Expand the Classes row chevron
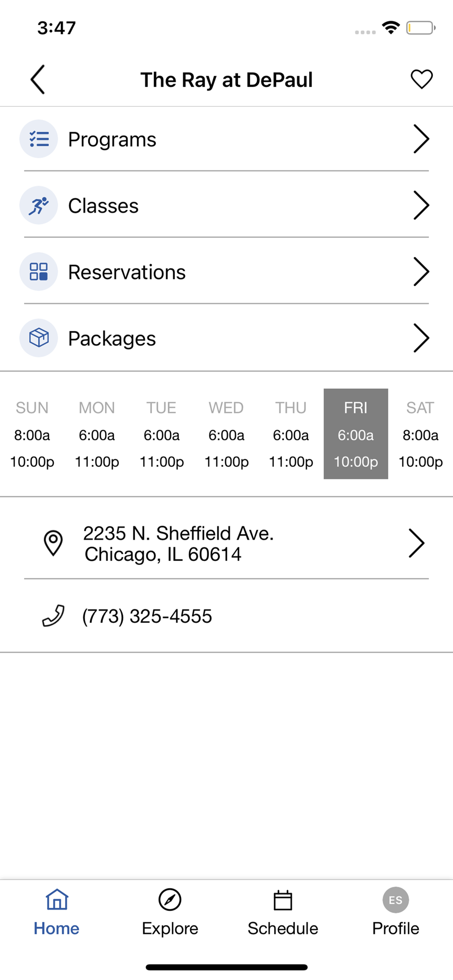Screen dimensions: 453x980 pos(421,205)
